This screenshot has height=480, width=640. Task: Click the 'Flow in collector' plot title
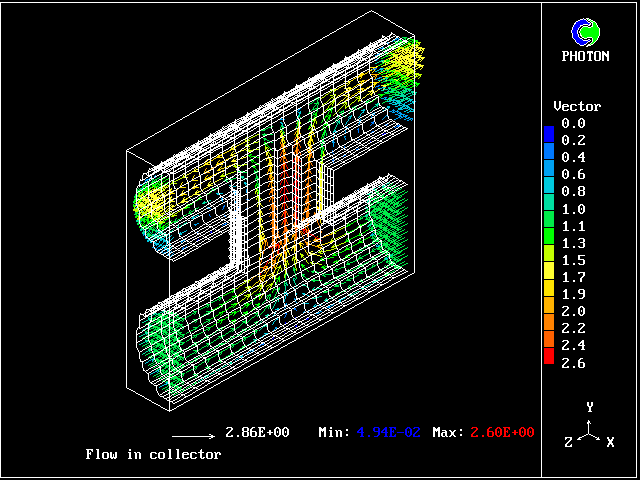click(x=153, y=454)
